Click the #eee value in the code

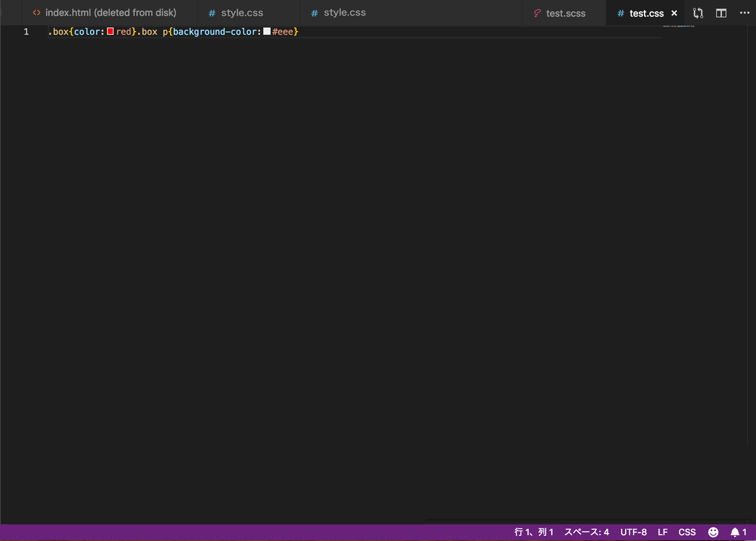click(282, 32)
